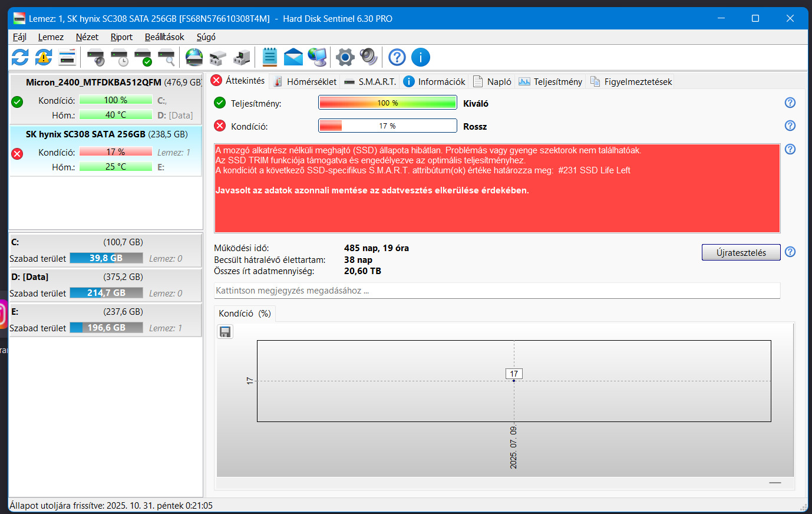Viewport: 812px width, 514px height.
Task: Switch to the Teljesítmény tab
Action: click(x=550, y=81)
